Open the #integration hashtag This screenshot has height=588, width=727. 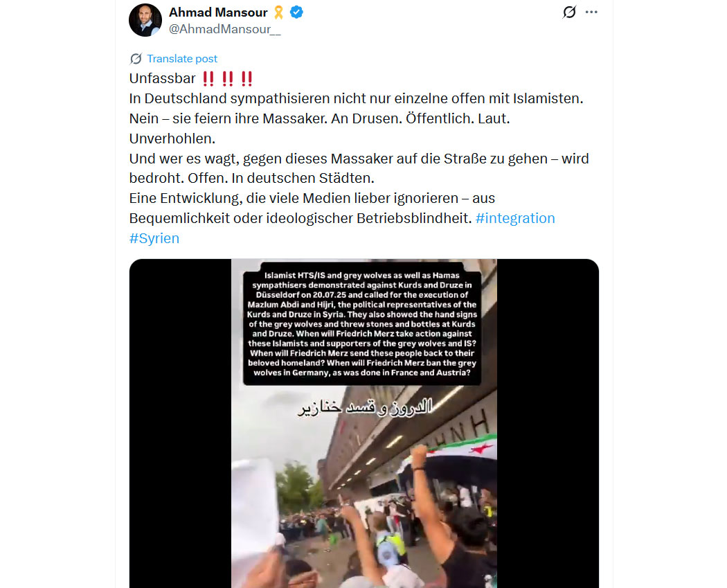pos(515,218)
